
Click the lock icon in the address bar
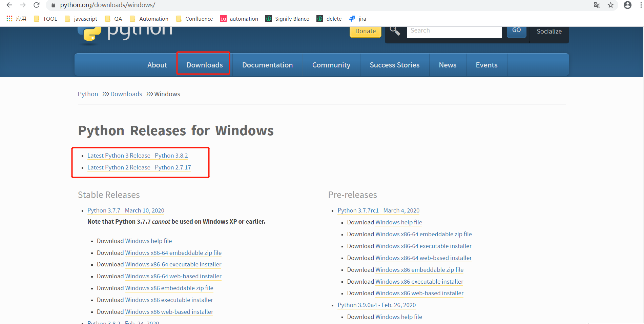point(53,5)
